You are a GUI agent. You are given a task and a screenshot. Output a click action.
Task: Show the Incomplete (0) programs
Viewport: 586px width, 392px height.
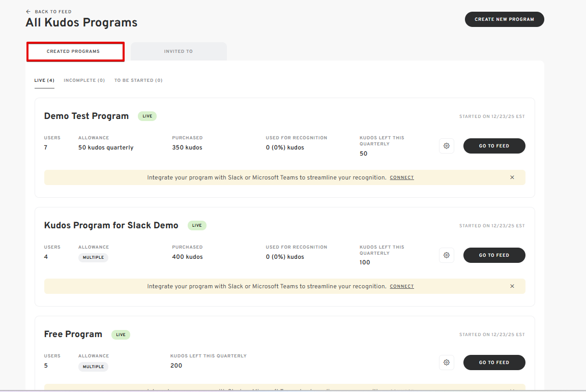tap(84, 80)
